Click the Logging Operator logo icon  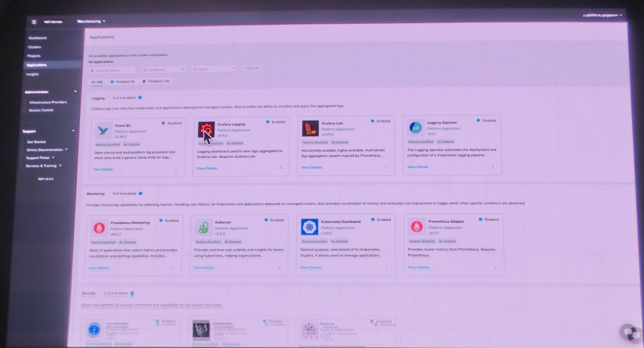click(x=415, y=128)
